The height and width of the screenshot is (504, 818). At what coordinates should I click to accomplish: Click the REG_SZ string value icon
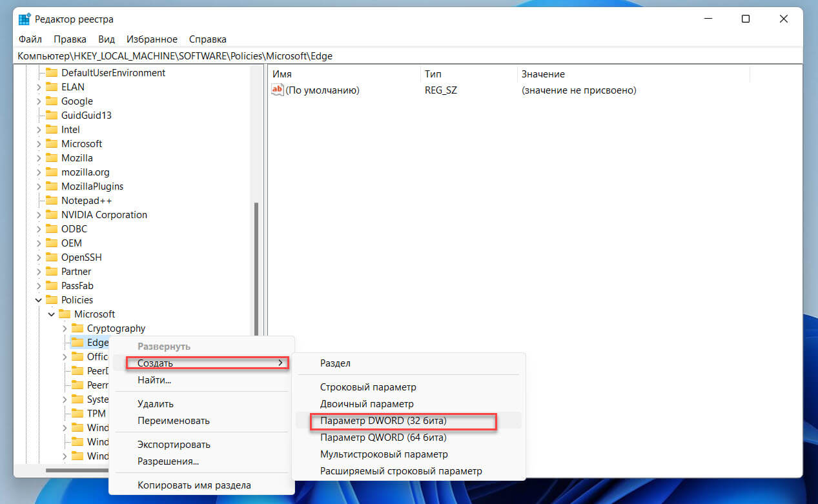click(278, 90)
